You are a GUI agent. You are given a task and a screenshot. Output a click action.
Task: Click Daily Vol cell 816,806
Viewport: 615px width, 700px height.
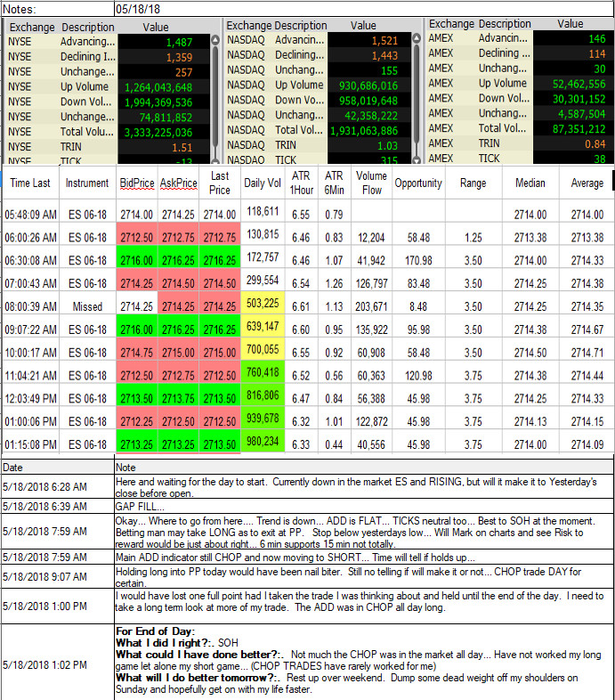coord(263,395)
